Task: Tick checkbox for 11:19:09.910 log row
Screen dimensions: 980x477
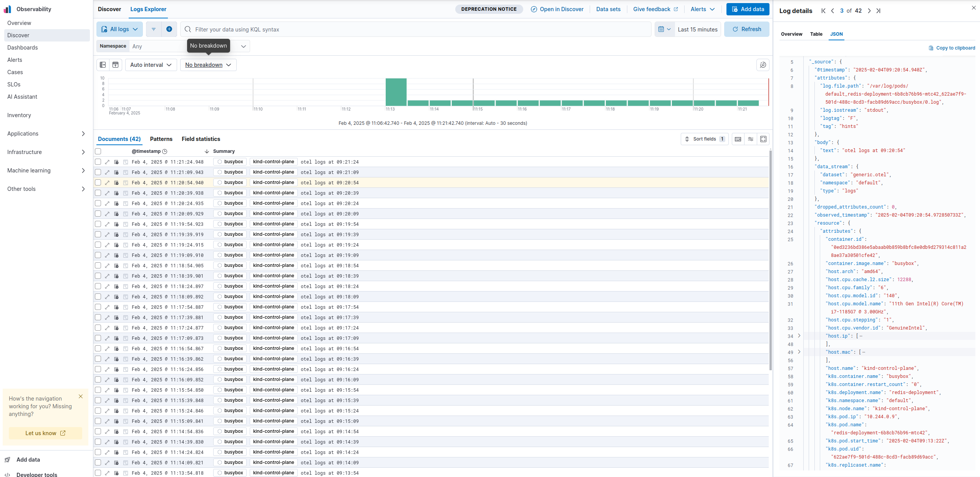Action: (98, 255)
